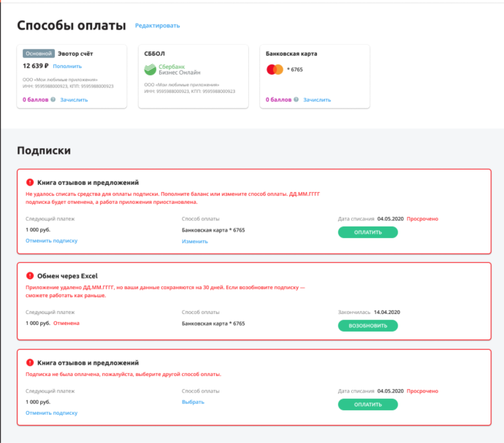Cancel subscription in the last block
This screenshot has width=504, height=443.
click(x=52, y=413)
